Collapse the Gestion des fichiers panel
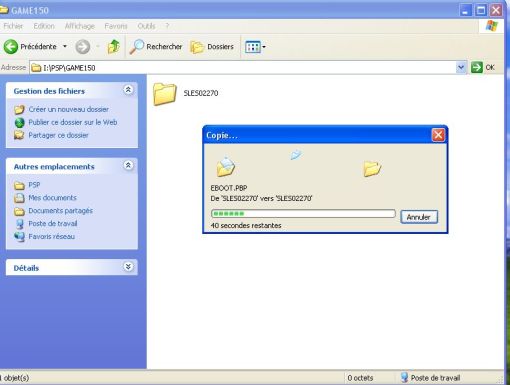This screenshot has height=385, width=510. (128, 90)
